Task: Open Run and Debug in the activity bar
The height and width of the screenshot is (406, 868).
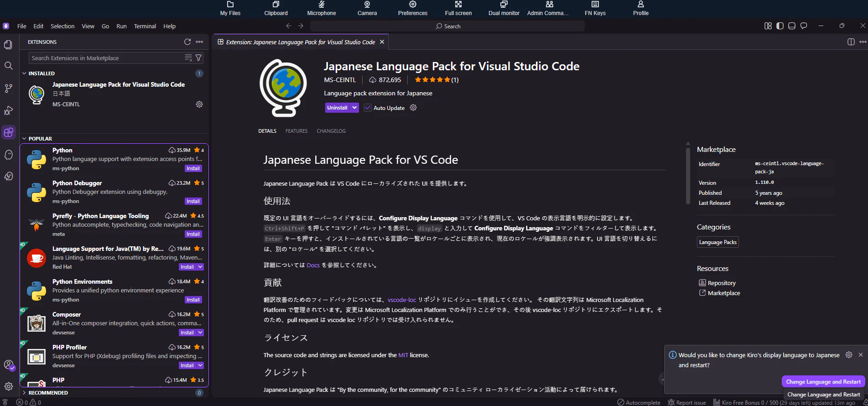Action: coord(8,110)
